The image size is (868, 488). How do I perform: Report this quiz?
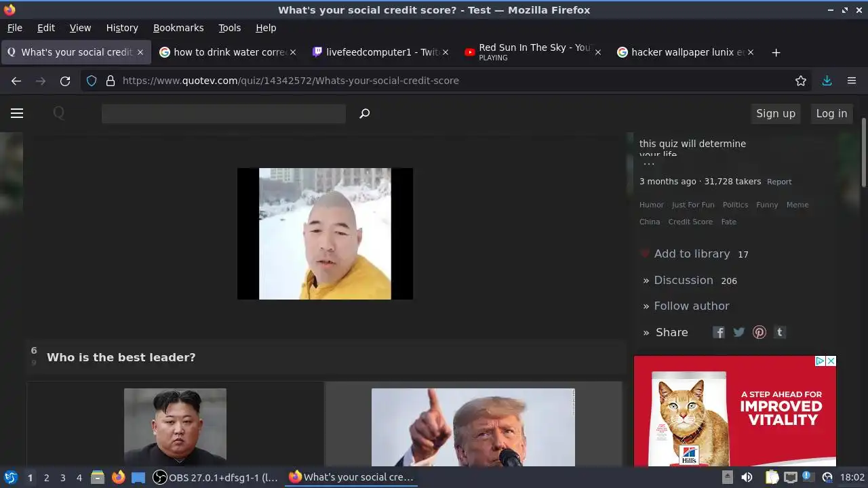779,182
